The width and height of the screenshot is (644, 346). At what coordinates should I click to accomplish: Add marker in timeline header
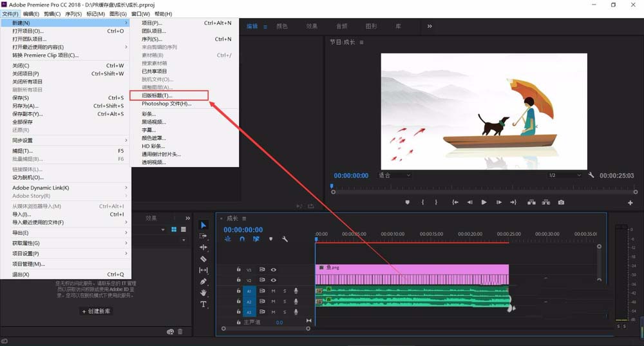270,239
